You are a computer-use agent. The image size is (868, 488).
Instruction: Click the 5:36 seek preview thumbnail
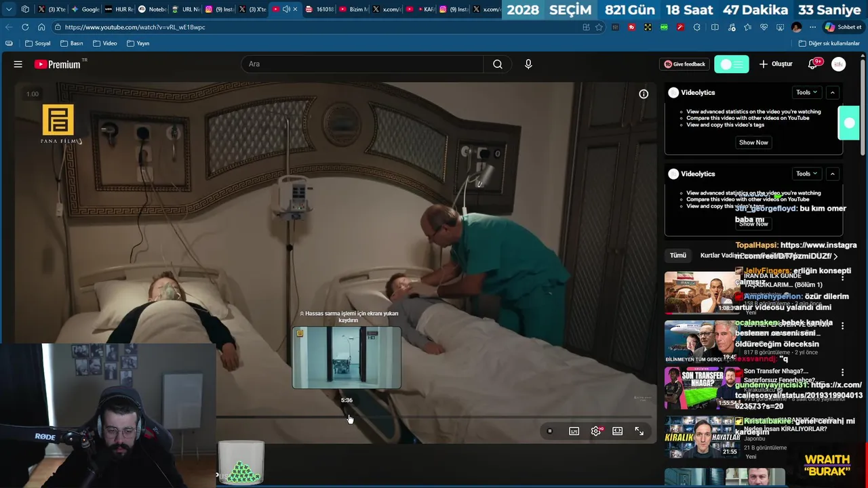(x=347, y=358)
